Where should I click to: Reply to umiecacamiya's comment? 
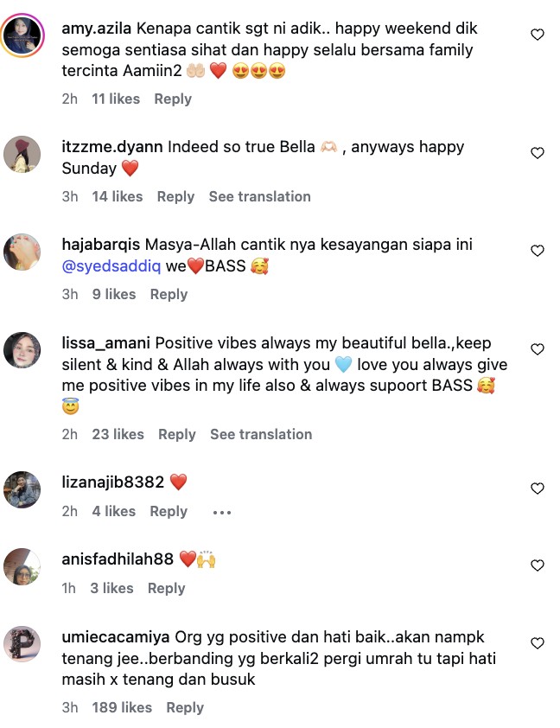(x=185, y=707)
